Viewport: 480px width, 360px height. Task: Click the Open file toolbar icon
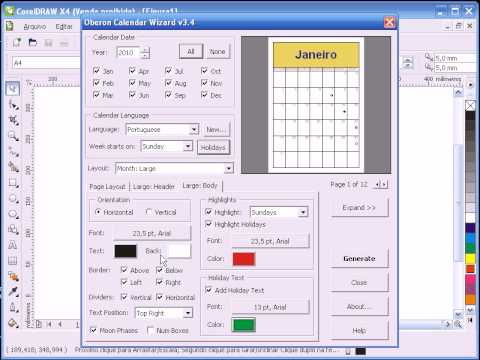tap(32, 43)
